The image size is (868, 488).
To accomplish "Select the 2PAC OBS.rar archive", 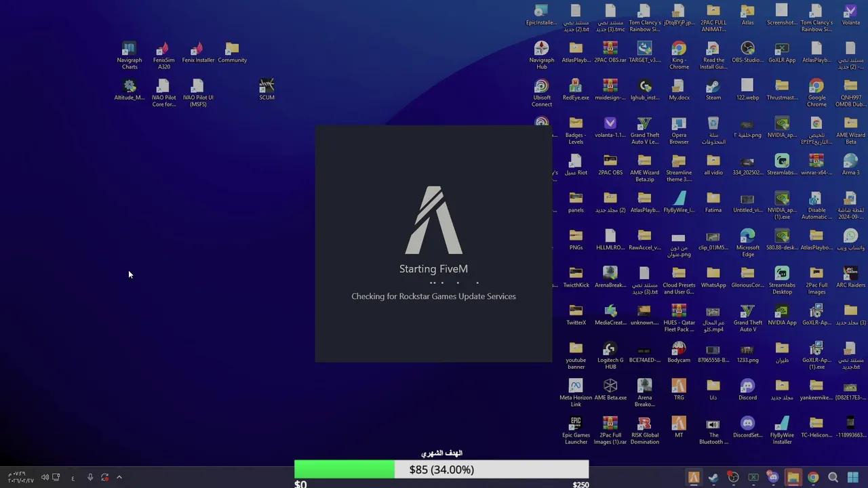I will [x=610, y=52].
